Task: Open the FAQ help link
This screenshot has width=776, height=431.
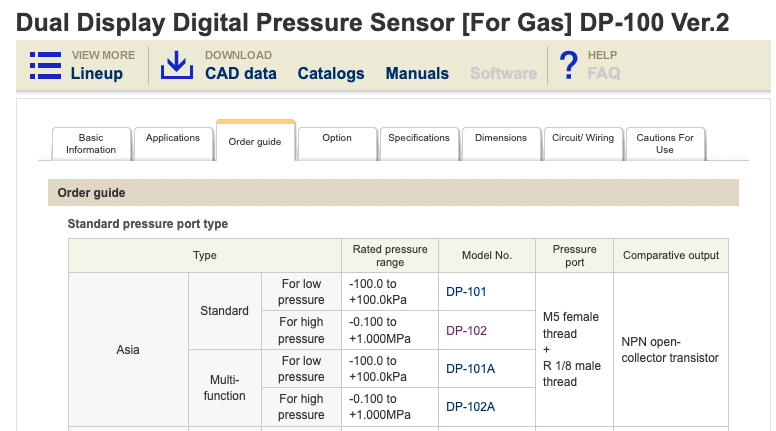Action: [x=604, y=73]
